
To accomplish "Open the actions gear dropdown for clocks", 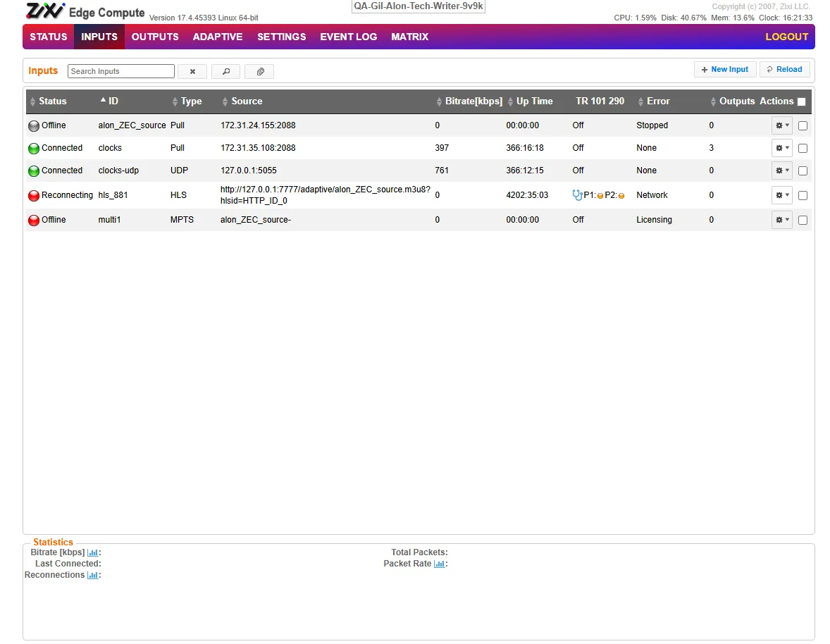I will coord(782,148).
